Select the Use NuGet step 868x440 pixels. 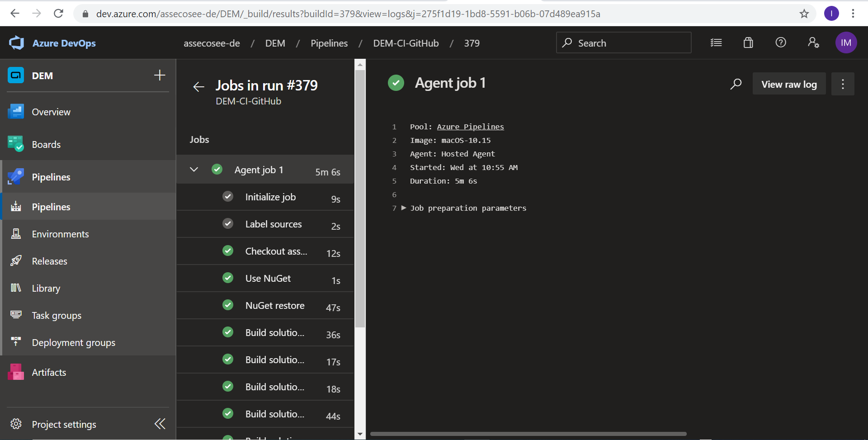pyautogui.click(x=265, y=279)
